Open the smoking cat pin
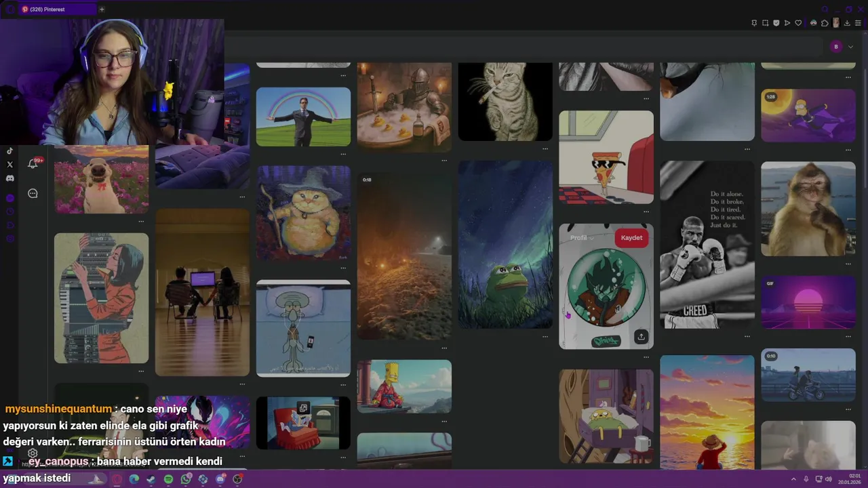The height and width of the screenshot is (488, 868). click(x=505, y=102)
